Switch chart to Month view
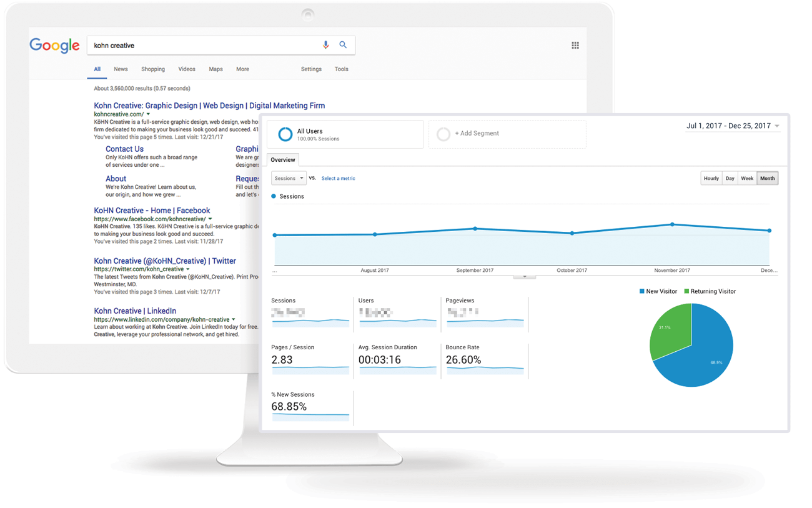Image resolution: width=812 pixels, height=508 pixels. (x=768, y=179)
